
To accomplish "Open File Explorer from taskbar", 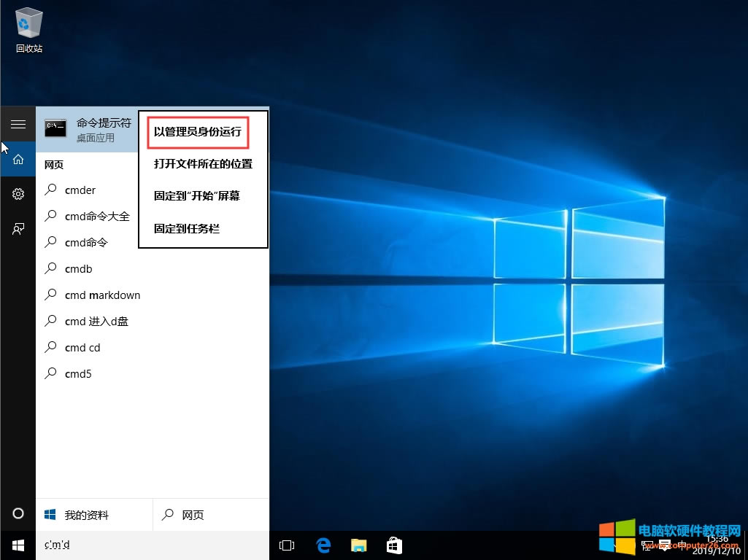I will 358,545.
